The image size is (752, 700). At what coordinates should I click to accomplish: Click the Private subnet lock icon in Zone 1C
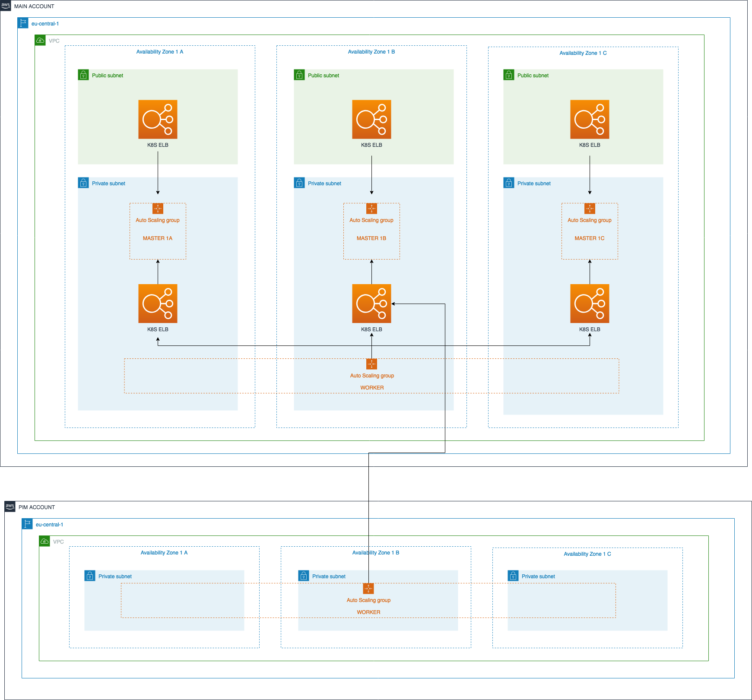click(508, 183)
